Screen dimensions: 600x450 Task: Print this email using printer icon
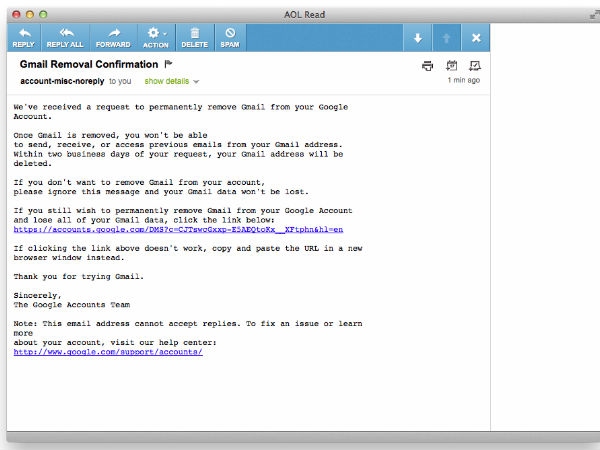pos(427,66)
